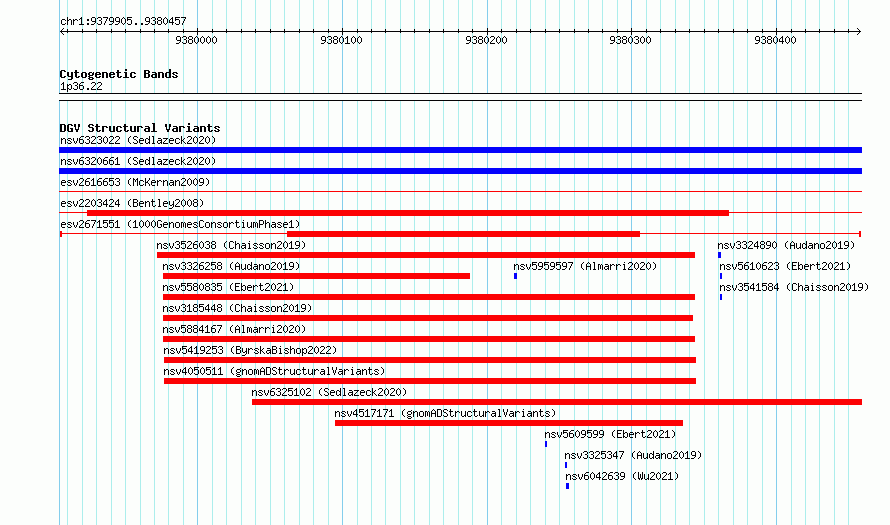Click ruler position 9380200

coord(486,40)
